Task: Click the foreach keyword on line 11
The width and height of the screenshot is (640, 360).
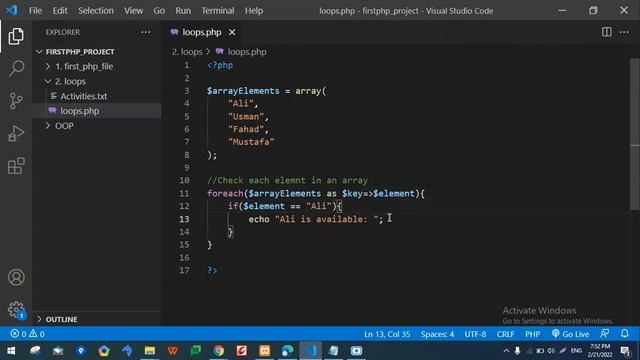Action: pos(225,193)
